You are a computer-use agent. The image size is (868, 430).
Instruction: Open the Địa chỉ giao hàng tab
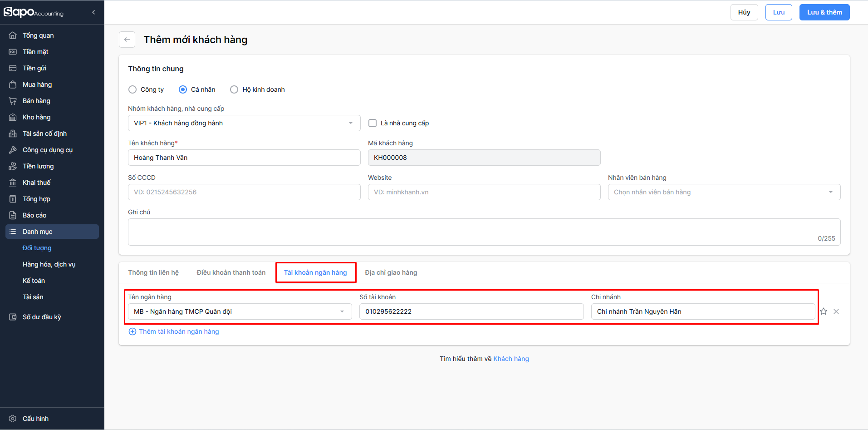click(391, 272)
